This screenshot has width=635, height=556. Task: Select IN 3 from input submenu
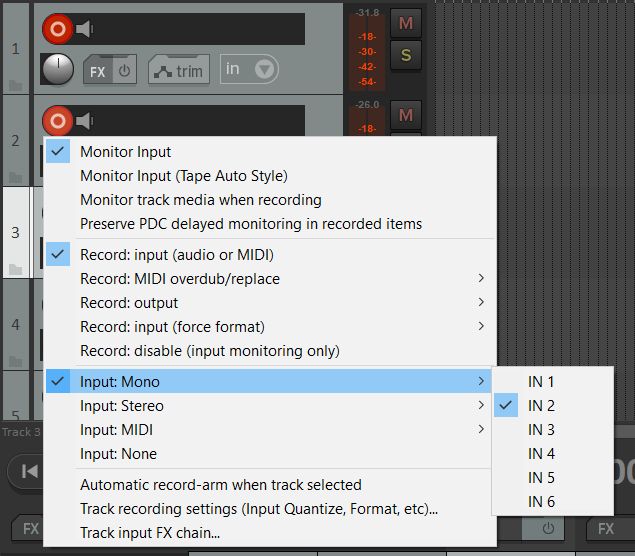point(541,430)
